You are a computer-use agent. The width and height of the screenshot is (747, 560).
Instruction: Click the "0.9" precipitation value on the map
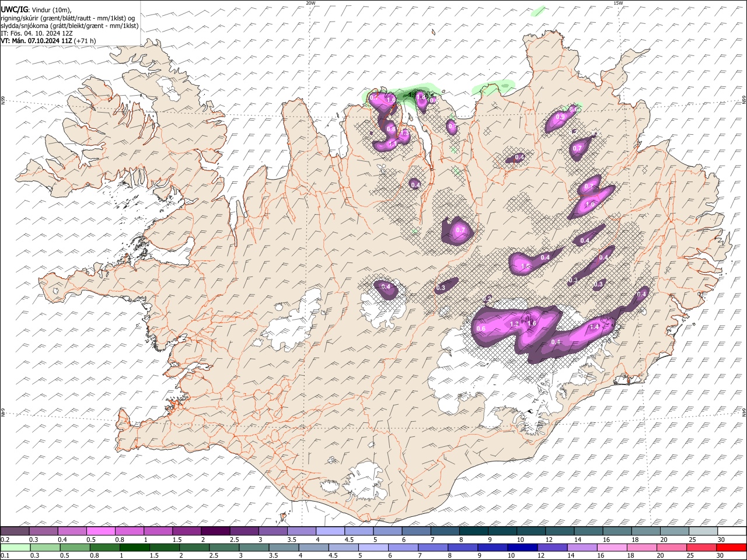coord(560,117)
